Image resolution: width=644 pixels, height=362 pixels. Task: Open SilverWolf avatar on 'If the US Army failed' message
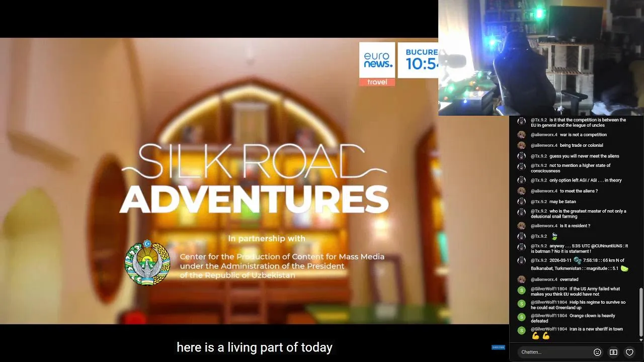521,290
